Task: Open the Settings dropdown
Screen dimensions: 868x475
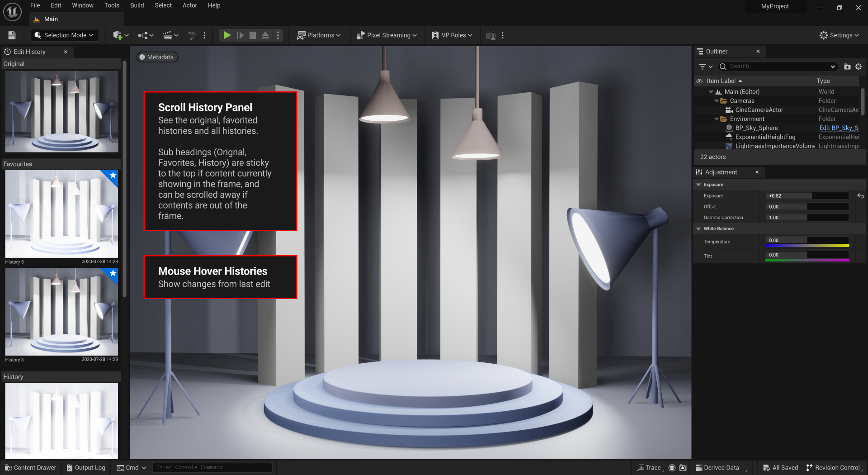Action: coord(839,35)
